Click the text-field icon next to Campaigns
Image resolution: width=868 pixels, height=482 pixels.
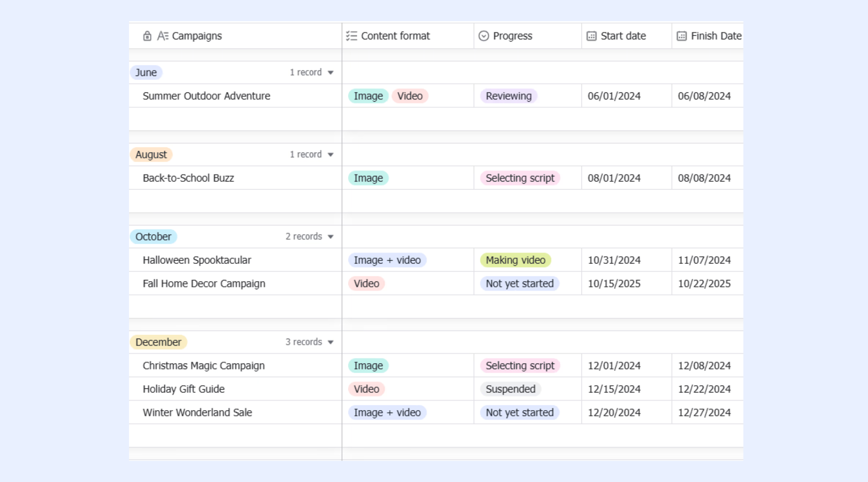(x=162, y=36)
